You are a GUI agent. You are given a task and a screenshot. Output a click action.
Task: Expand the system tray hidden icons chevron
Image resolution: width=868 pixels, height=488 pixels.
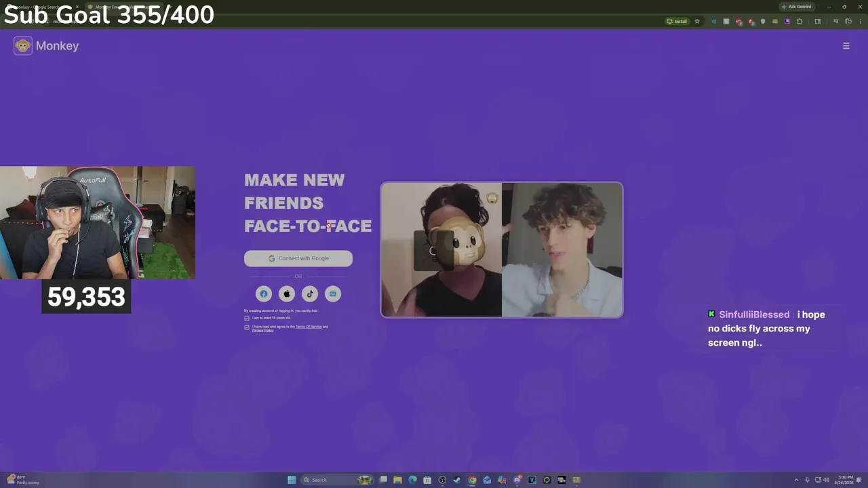[796, 480]
